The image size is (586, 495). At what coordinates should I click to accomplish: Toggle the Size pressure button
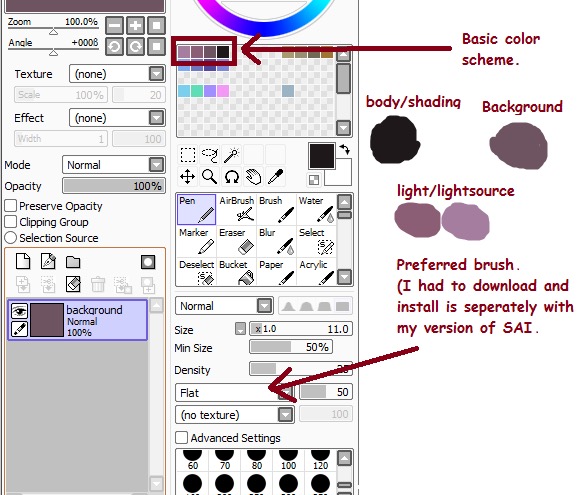(240, 329)
